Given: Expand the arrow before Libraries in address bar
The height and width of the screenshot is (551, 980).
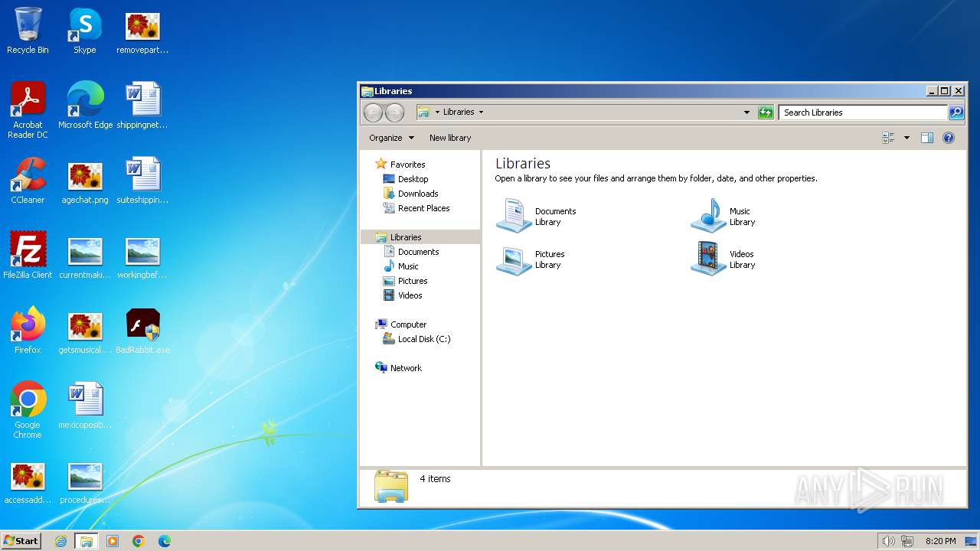Looking at the screenshot, I should point(437,112).
